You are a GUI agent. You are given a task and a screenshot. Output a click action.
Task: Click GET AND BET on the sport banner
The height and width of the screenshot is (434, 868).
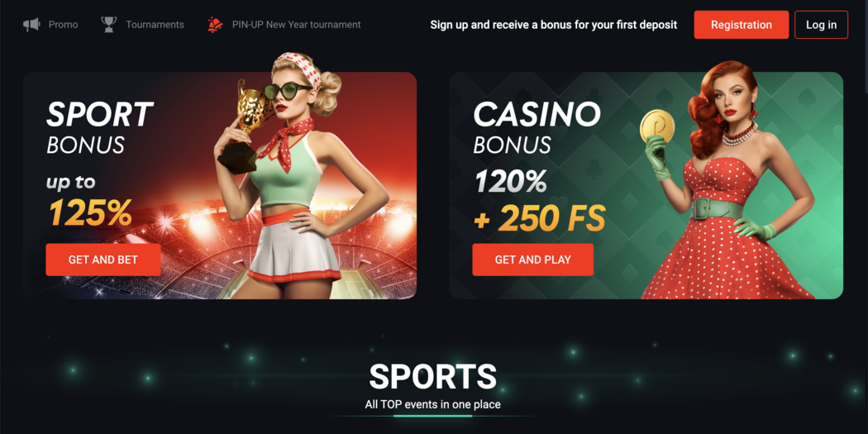coord(103,260)
